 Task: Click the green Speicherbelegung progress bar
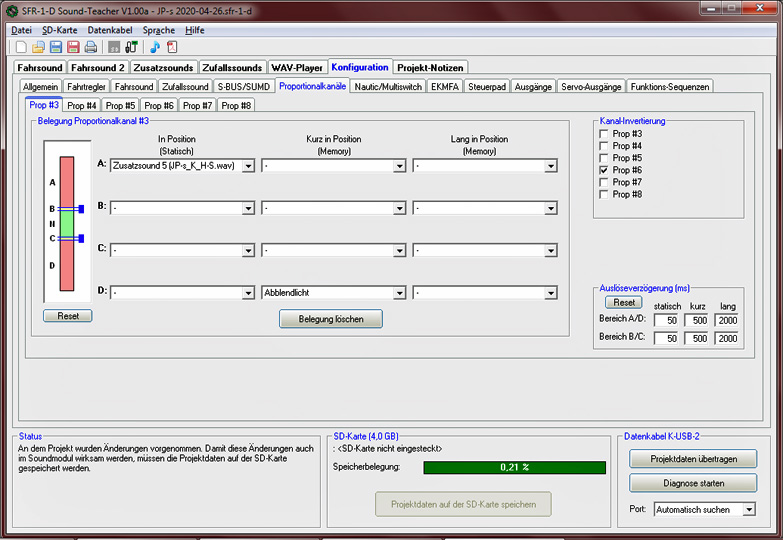(514, 468)
